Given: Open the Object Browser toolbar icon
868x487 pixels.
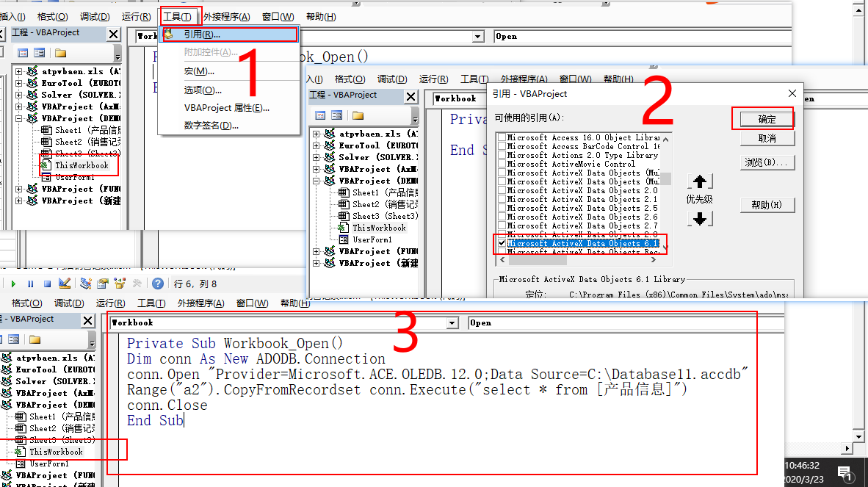Looking at the screenshot, I should tap(119, 284).
